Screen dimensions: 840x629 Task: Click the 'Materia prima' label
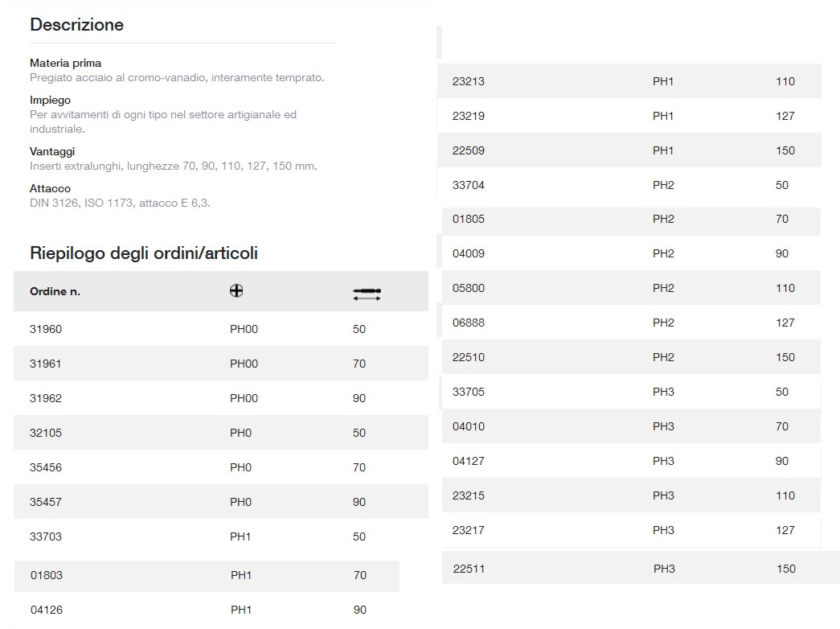tap(65, 63)
